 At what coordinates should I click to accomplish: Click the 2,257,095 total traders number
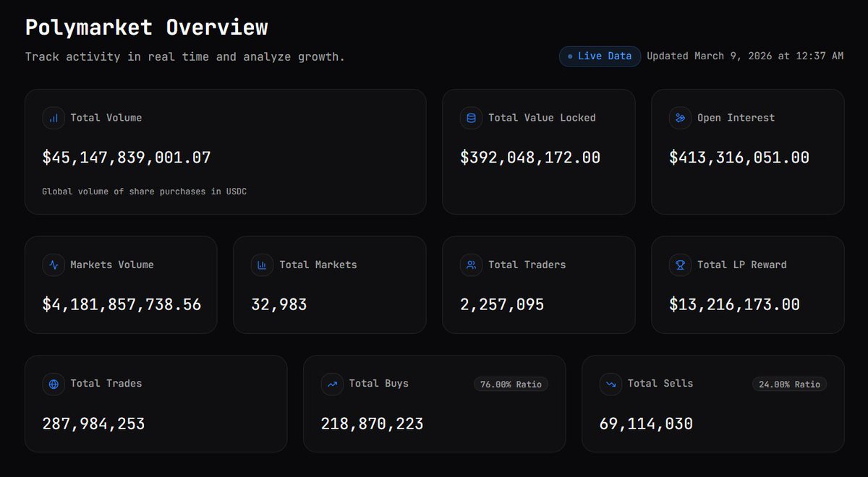(x=502, y=304)
